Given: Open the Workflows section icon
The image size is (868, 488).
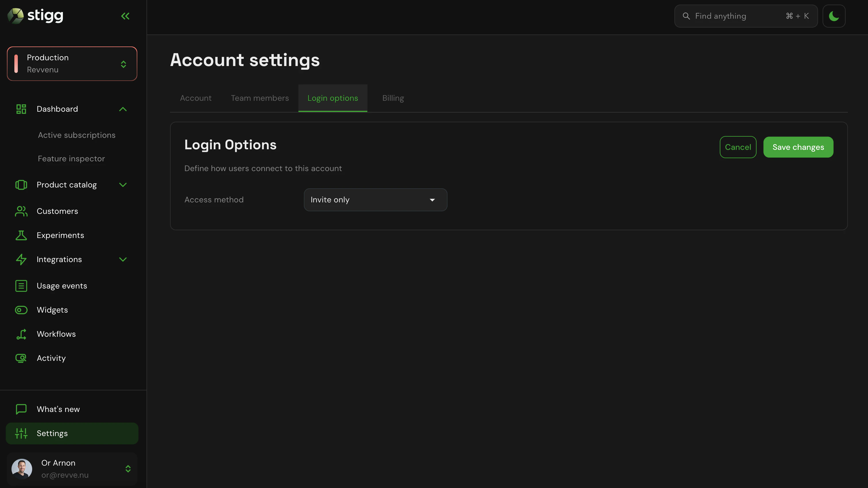Looking at the screenshot, I should click(x=21, y=334).
